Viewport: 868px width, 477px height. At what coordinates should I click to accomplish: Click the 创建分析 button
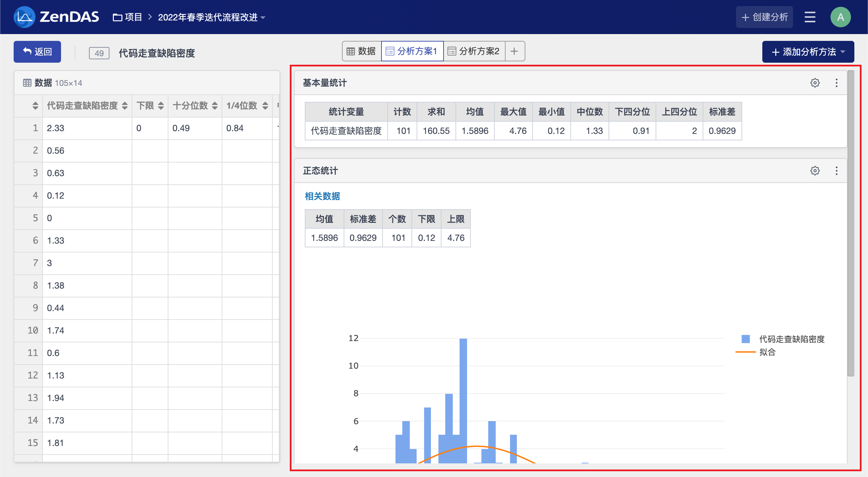pyautogui.click(x=764, y=17)
